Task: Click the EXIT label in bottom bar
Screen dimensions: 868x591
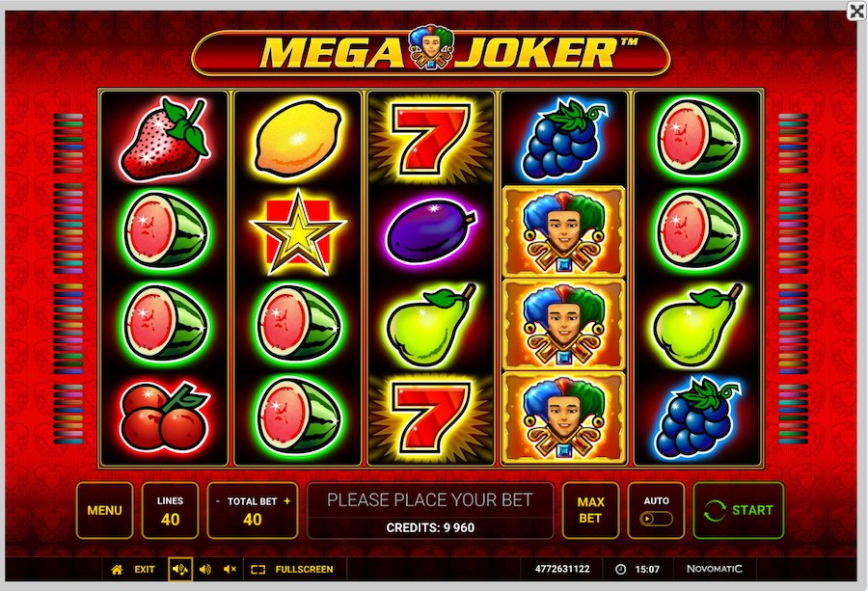Action: click(145, 570)
